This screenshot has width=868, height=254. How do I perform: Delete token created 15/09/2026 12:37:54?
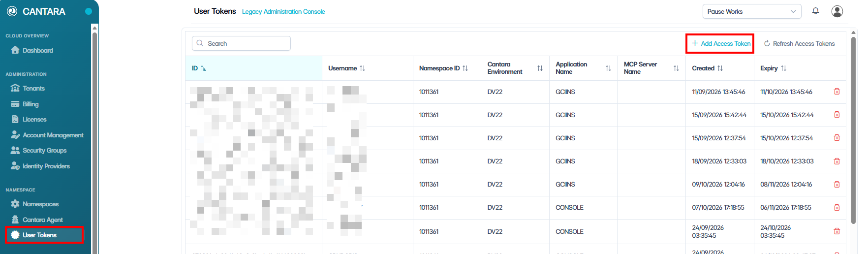point(837,138)
